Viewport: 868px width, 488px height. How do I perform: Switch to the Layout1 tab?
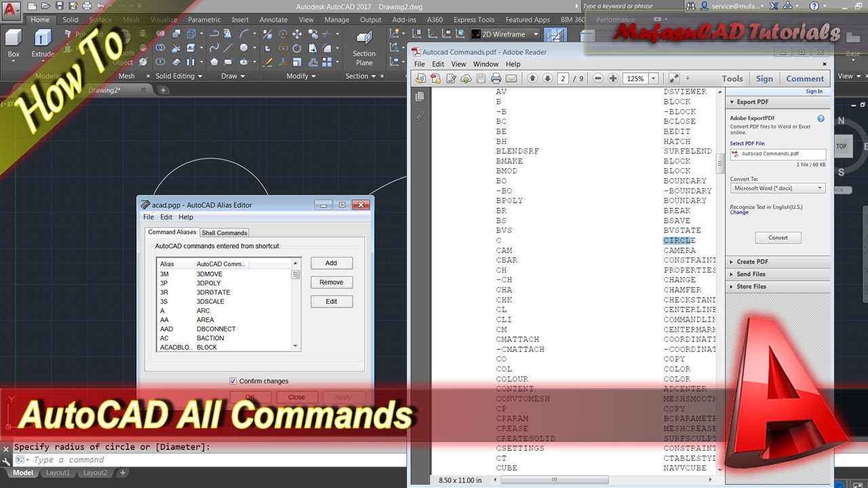[x=58, y=473]
